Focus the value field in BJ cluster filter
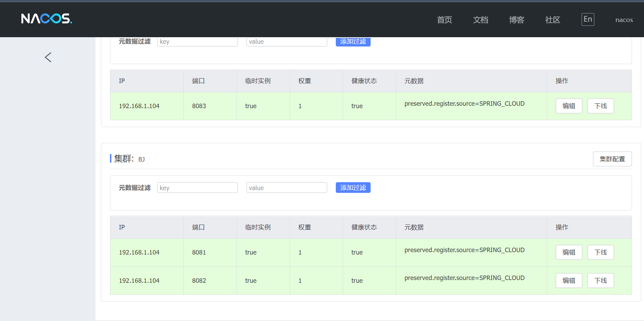 (286, 188)
